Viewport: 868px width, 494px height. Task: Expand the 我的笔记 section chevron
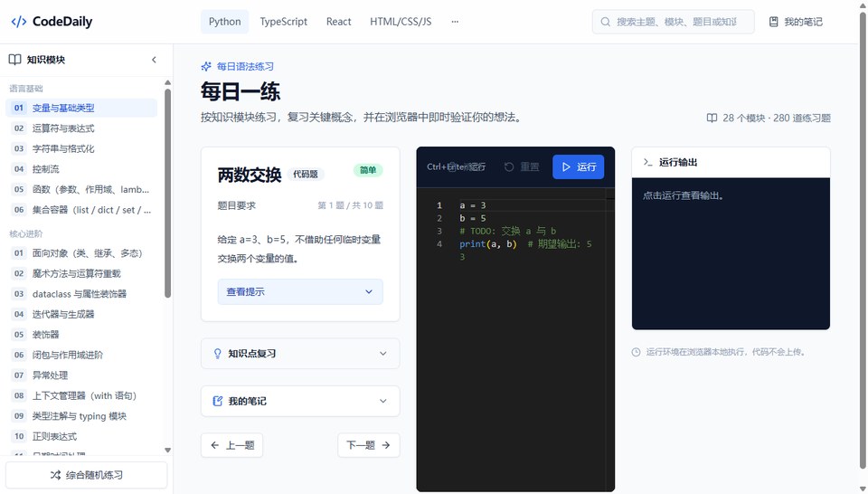pos(383,401)
